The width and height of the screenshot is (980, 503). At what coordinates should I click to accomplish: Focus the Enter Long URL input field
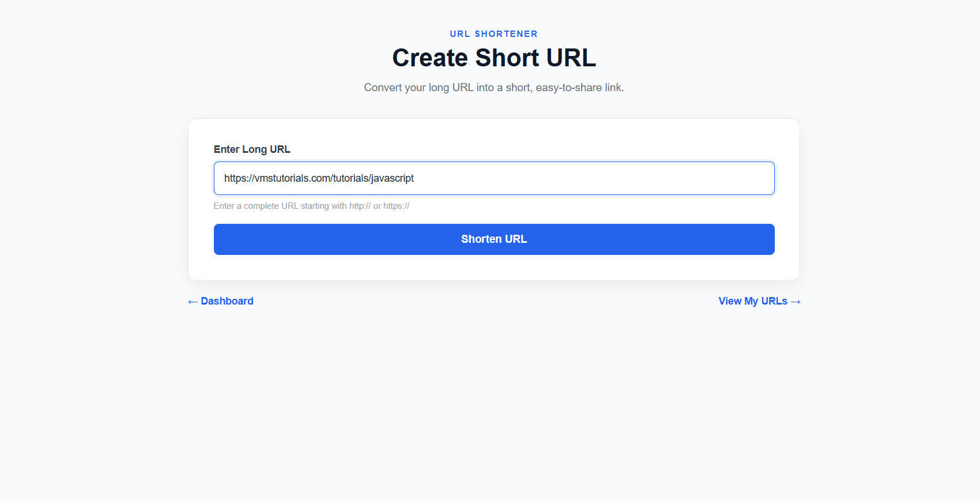pyautogui.click(x=494, y=178)
